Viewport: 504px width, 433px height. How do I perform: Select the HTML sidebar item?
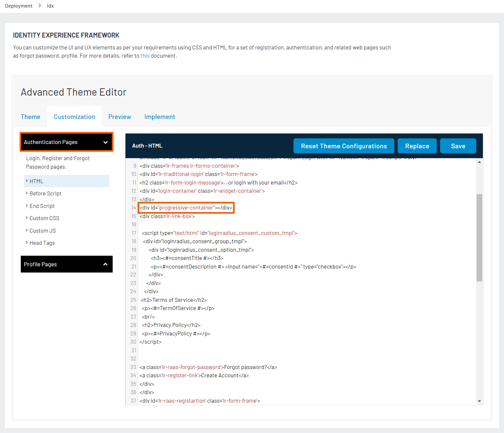point(36,181)
